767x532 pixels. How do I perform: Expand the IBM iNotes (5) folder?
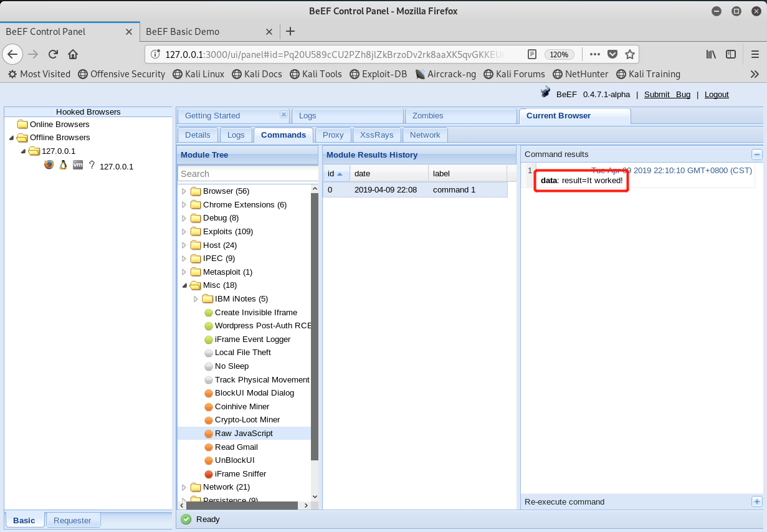196,299
